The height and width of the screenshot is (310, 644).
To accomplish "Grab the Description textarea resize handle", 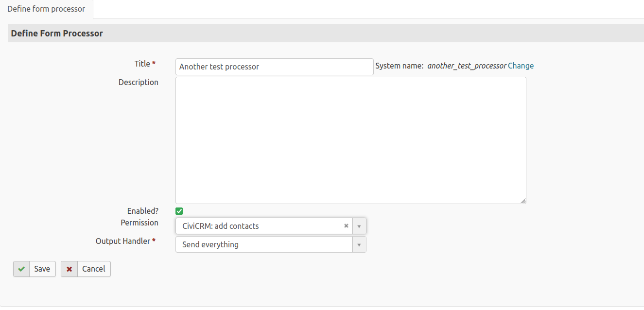I will [523, 201].
